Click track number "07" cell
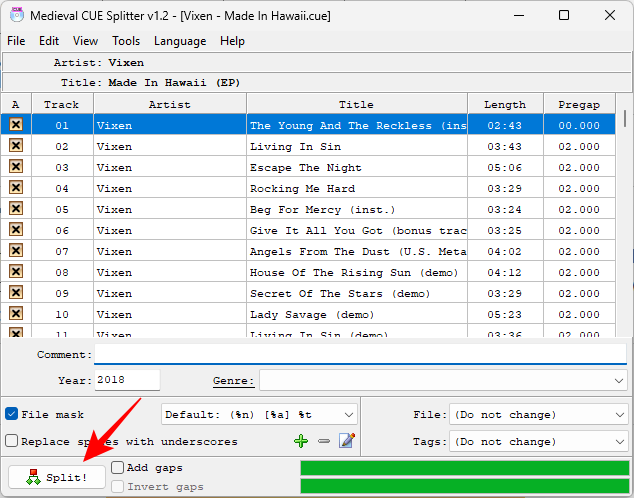 click(62, 251)
